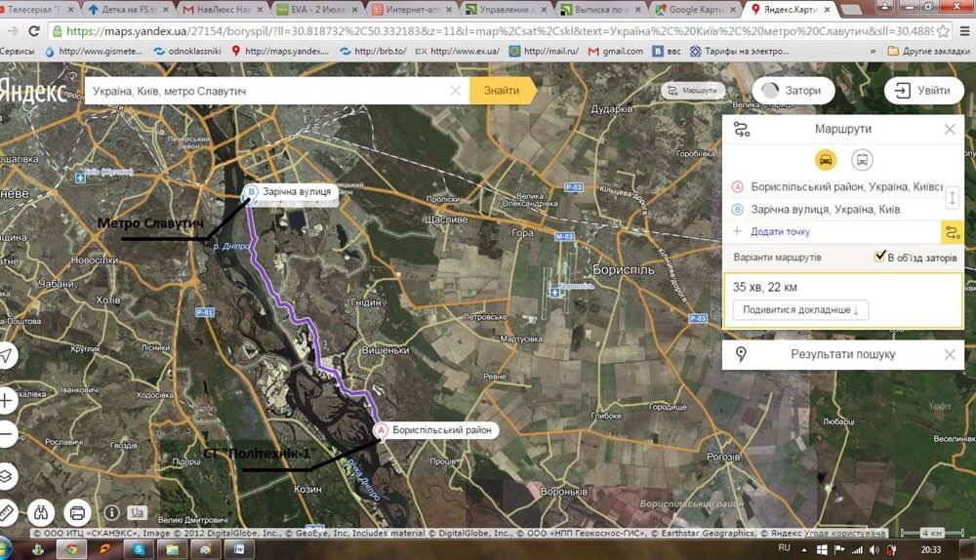Open the binoculars panorama tool
This screenshot has height=560, width=976.
(x=41, y=513)
